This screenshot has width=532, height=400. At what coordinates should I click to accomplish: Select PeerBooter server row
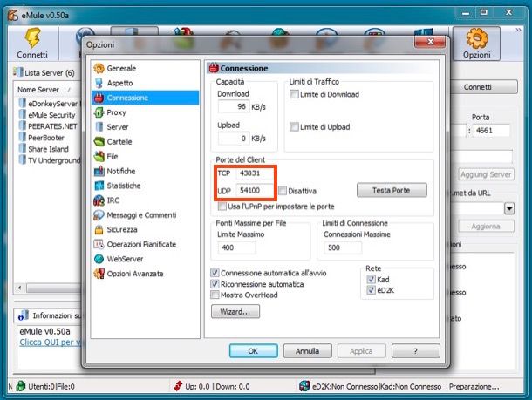click(x=49, y=138)
